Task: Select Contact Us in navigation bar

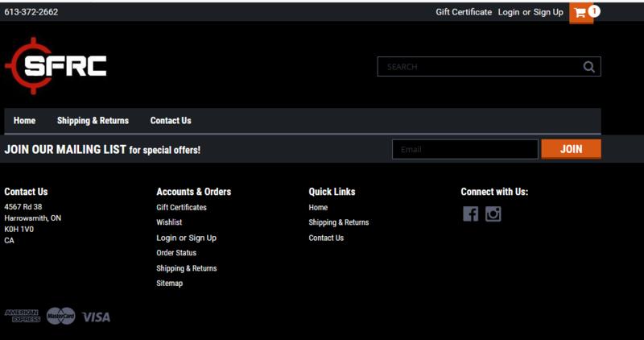Action: [x=171, y=121]
